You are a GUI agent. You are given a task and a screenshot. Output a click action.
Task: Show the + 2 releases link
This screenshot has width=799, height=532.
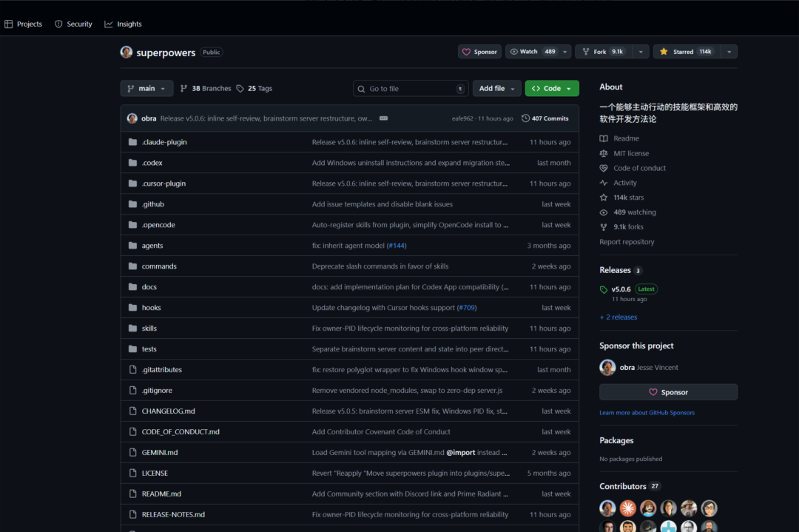click(618, 317)
